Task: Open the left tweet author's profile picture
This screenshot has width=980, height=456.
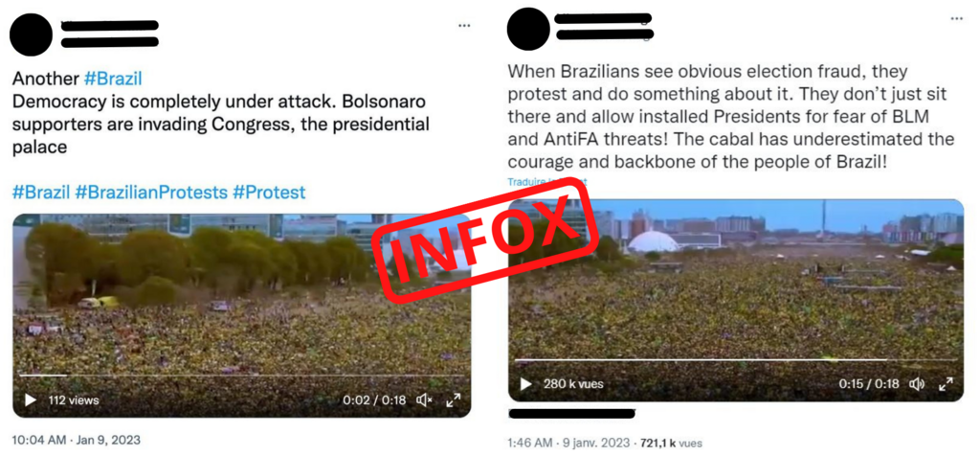Action: [x=32, y=34]
